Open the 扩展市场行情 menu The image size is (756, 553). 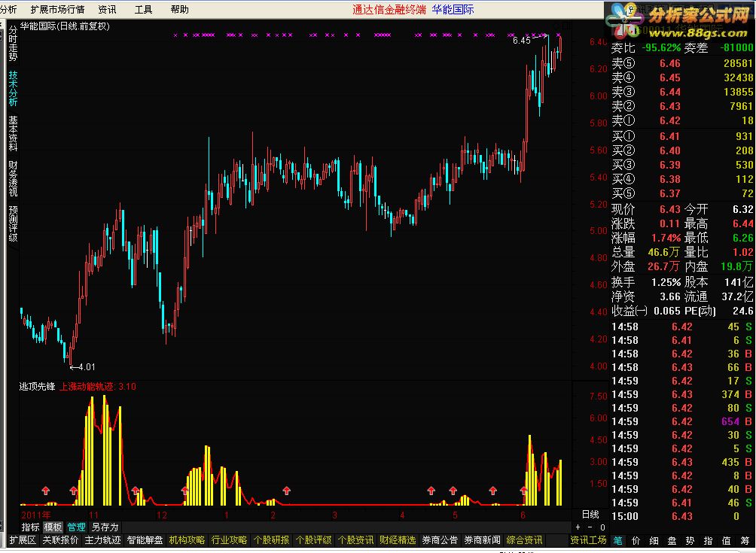click(57, 9)
